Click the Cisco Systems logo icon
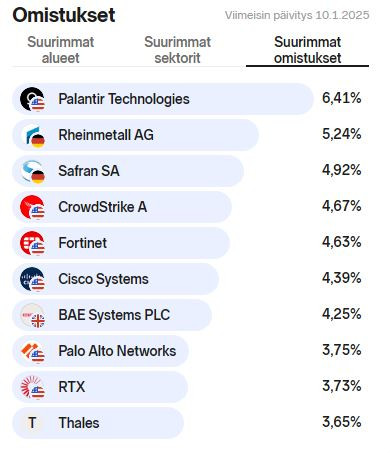 pyautogui.click(x=32, y=279)
